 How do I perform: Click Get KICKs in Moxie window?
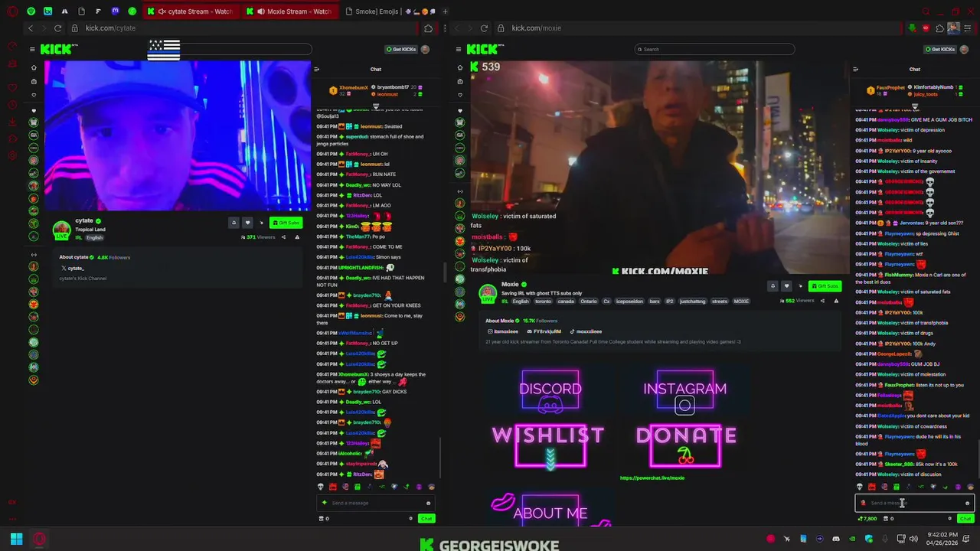point(940,49)
